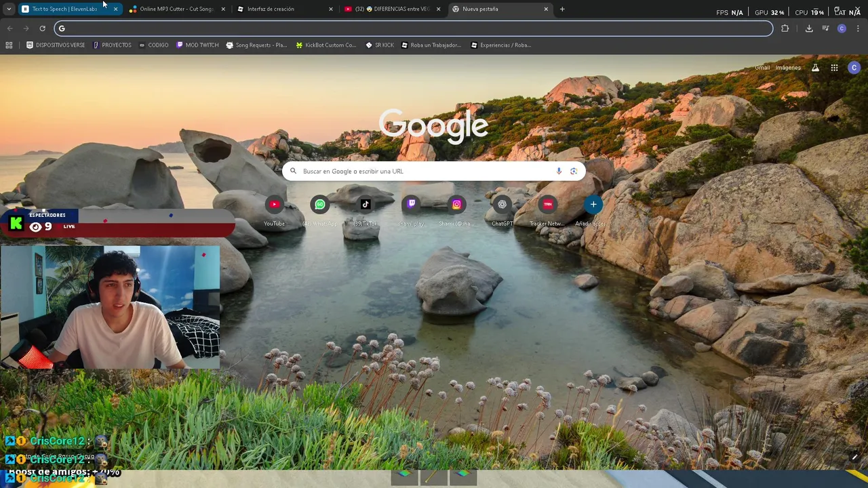
Task: Open KickBot Custom Co... bookmark
Action: pos(325,45)
